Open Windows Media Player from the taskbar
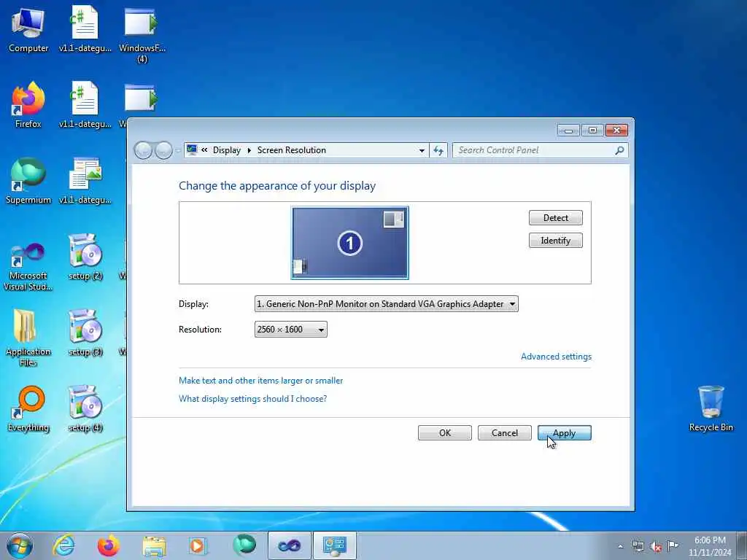This screenshot has width=747, height=560. tap(197, 545)
